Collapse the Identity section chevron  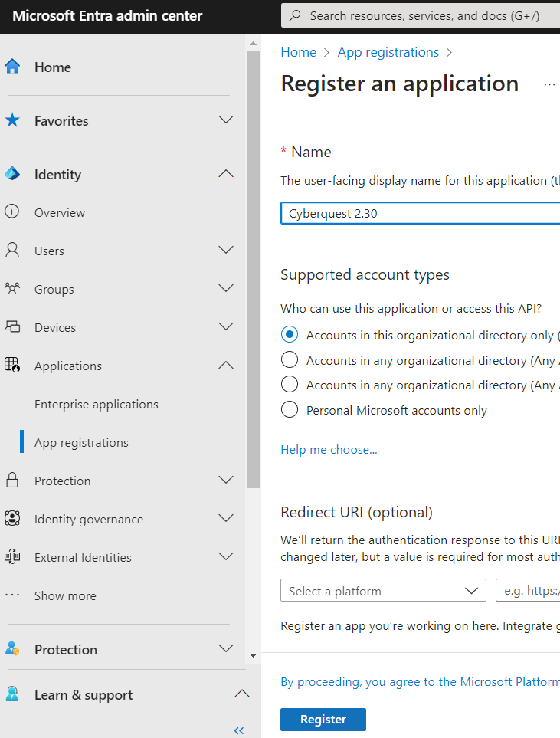226,173
